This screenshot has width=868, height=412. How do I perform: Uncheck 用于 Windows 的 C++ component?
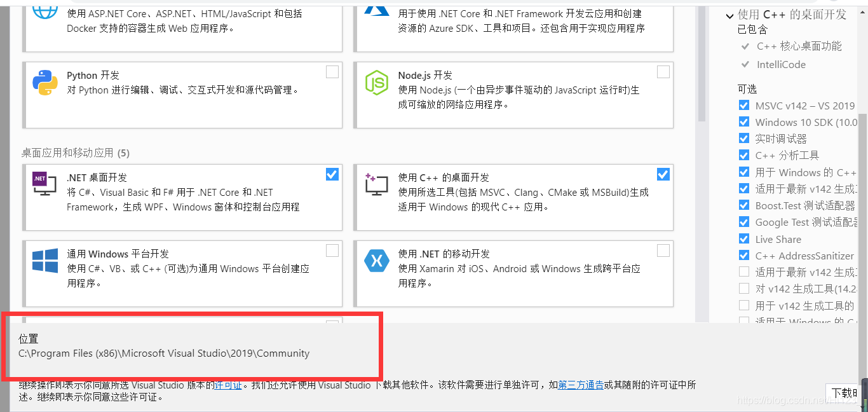(744, 172)
